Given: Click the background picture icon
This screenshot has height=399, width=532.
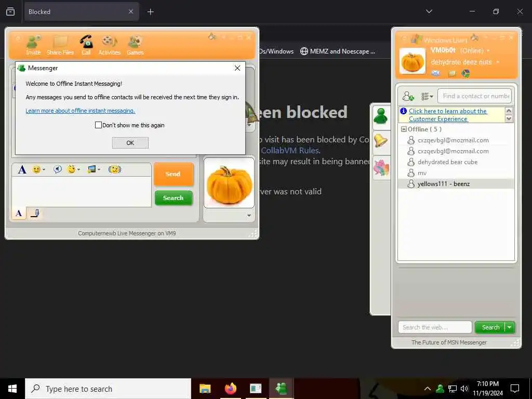Looking at the screenshot, I should coord(91,169).
